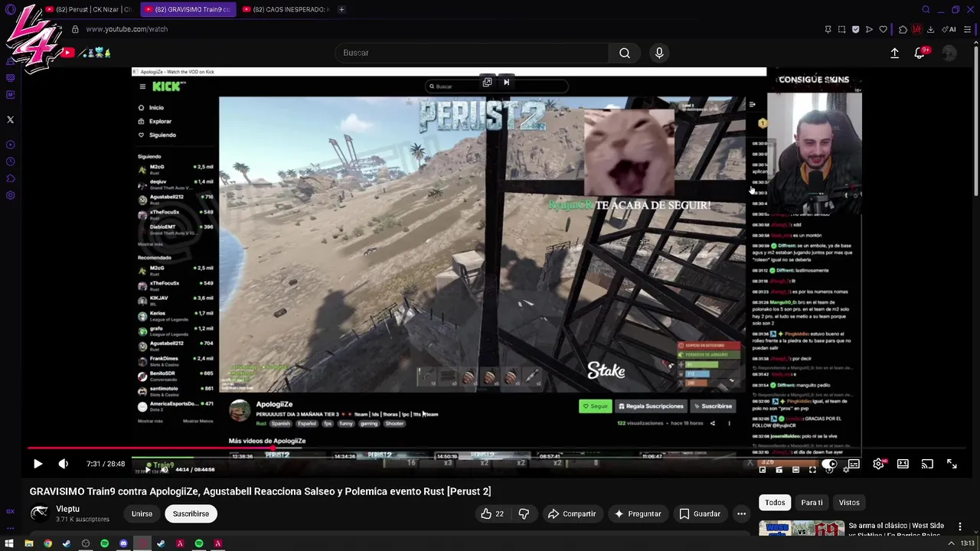Viewport: 980px width, 551px height.
Task: Open File Explorer from taskbar
Action: [28, 543]
